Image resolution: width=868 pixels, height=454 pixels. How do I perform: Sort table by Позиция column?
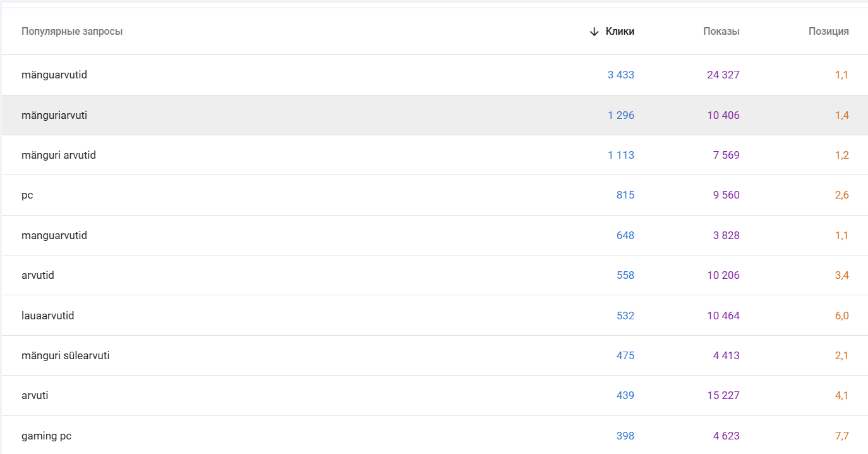coord(828,32)
